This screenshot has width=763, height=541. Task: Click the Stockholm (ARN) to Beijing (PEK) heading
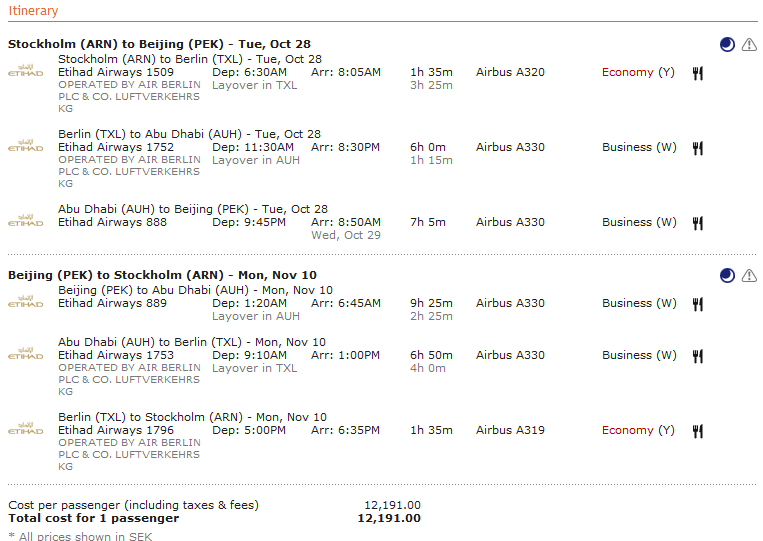pos(159,44)
